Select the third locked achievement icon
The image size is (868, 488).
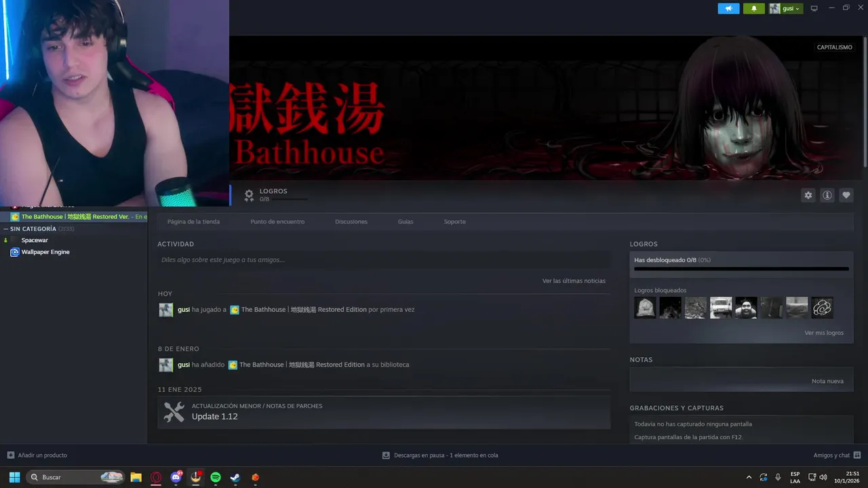pos(695,308)
